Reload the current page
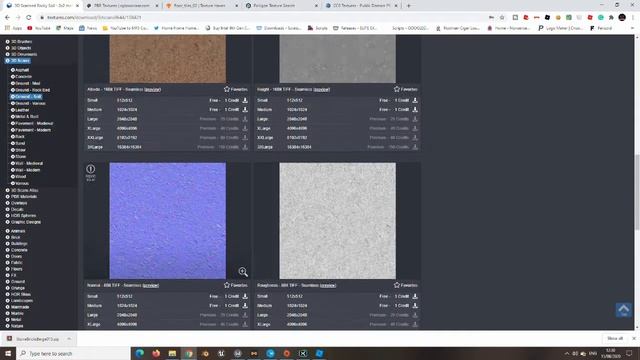The width and height of the screenshot is (640, 360). point(29,18)
